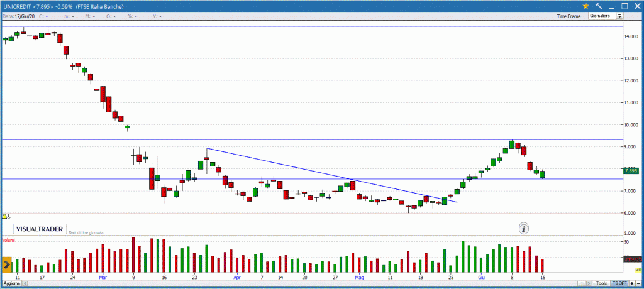The image size is (644, 289).
Task: Click the yellow MIL label near volume axis
Action: pos(638,270)
